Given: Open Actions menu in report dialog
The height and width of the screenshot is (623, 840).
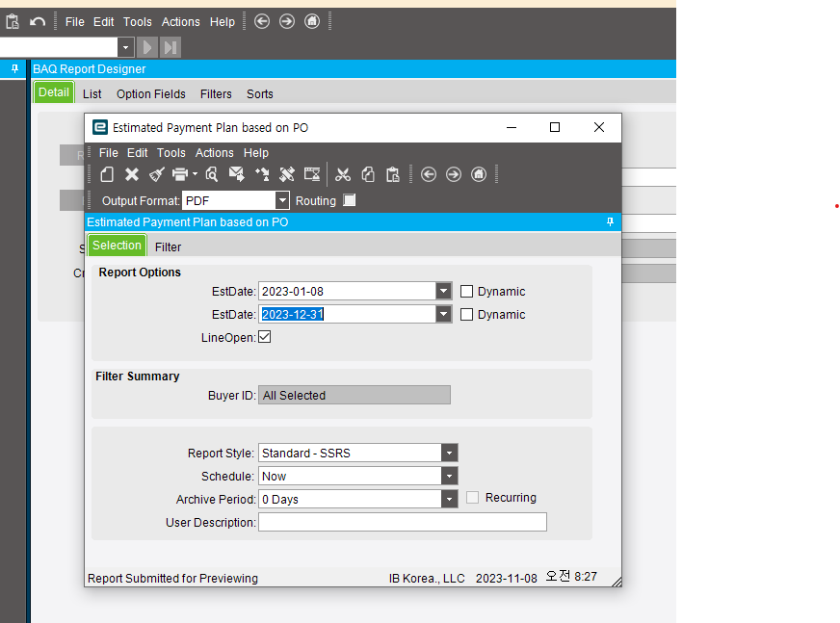Looking at the screenshot, I should (214, 153).
